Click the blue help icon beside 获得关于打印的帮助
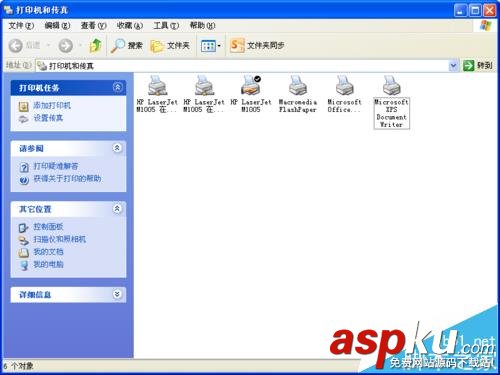500x375 pixels. click(24, 180)
